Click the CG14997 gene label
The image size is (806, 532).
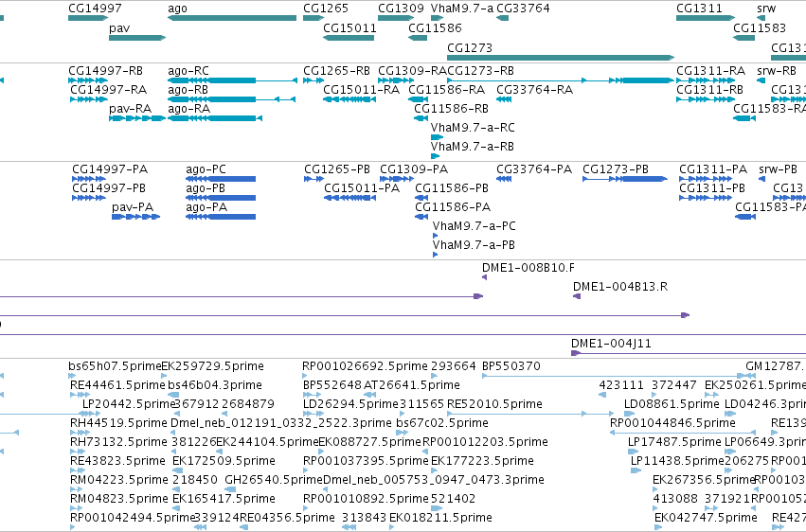coord(95,9)
